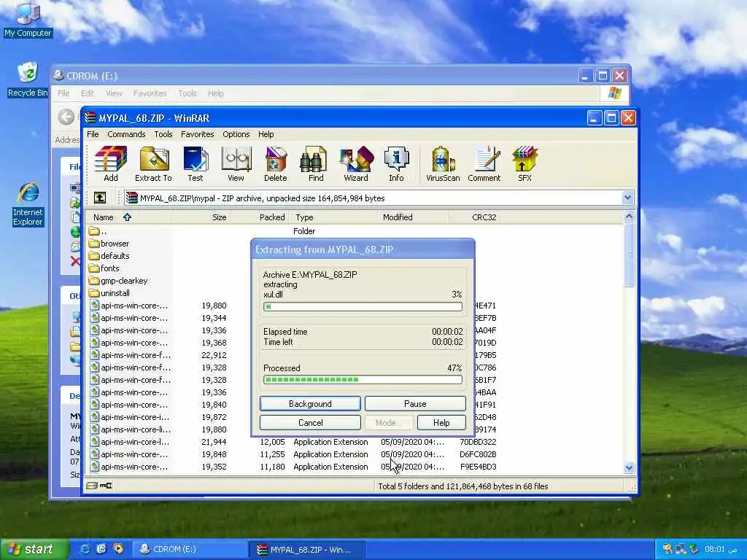Click the SFX toolbar icon
Image resolution: width=747 pixels, height=560 pixels.
coord(525,164)
